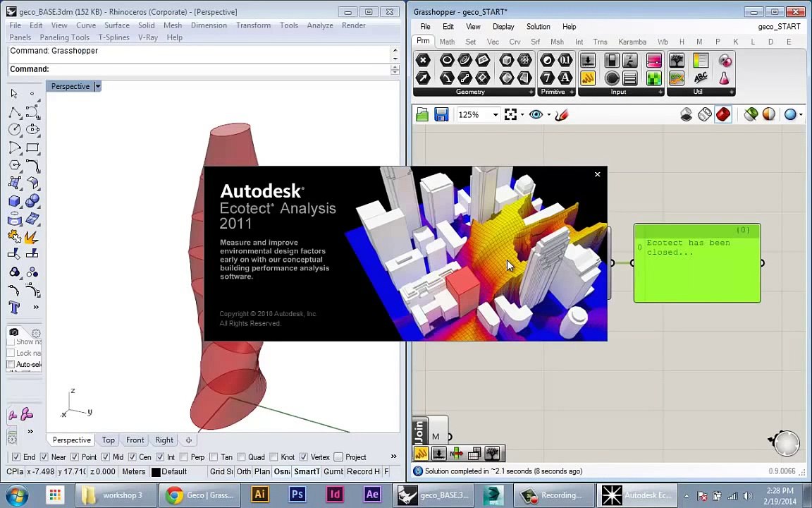812x508 pixels.
Task: Select the Ellipse tool in Rhino toolbar
Action: click(32, 130)
